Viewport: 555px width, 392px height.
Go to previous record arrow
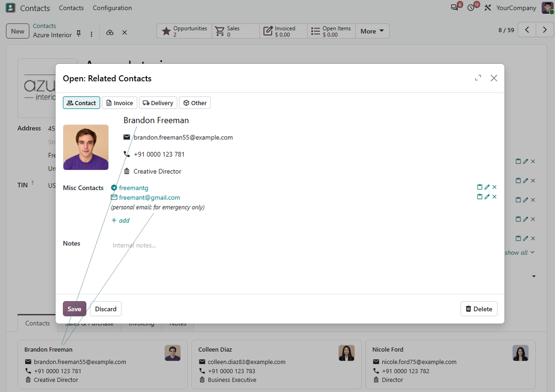point(527,30)
